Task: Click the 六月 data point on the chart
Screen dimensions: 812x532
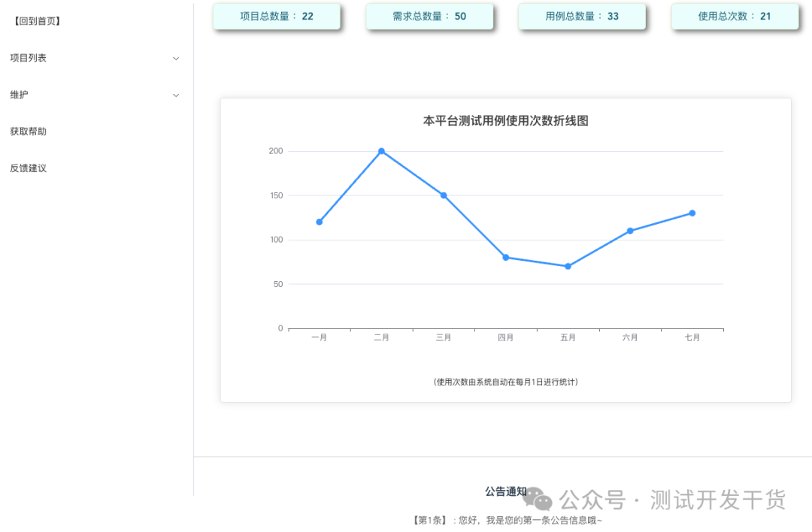Action: (630, 231)
